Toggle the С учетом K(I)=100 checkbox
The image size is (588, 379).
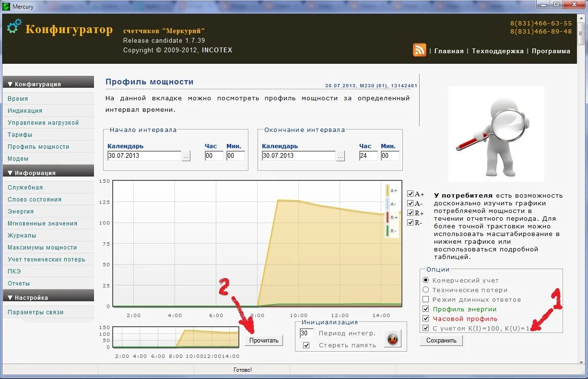[425, 328]
